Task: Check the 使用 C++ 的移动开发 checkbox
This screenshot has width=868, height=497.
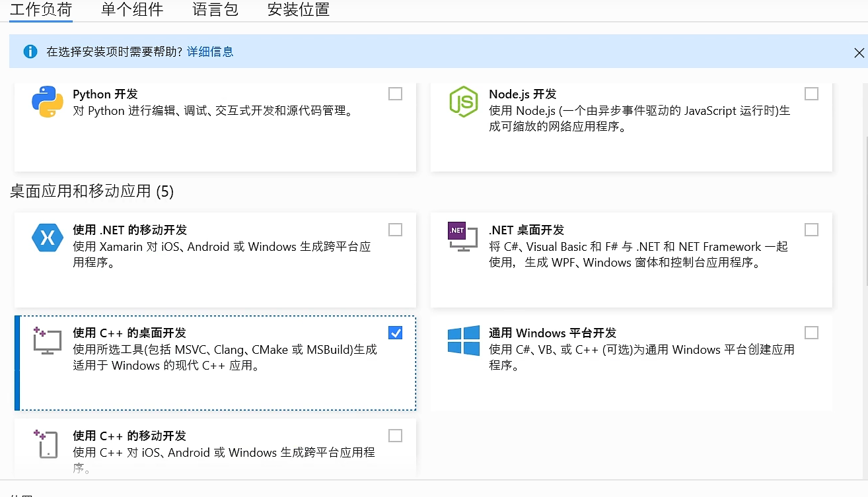Action: [x=395, y=436]
